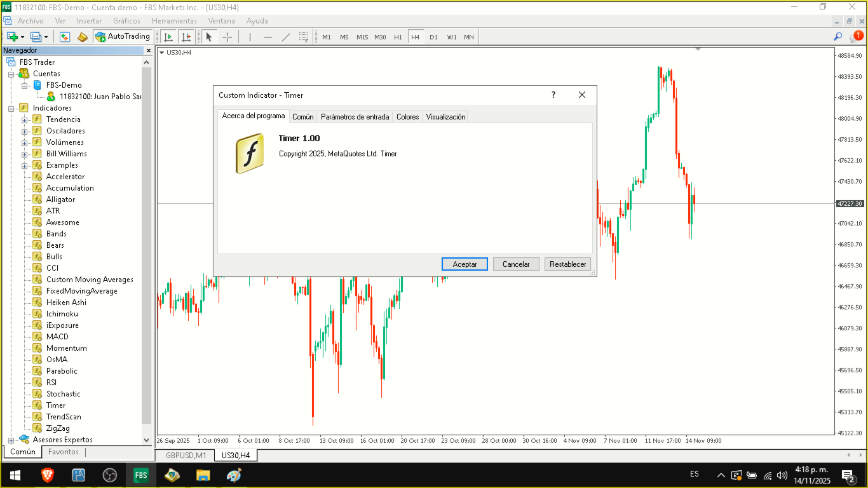Expand the Volúmenes indicator folder
Viewport: 868px width, 488px height.
pyautogui.click(x=24, y=142)
